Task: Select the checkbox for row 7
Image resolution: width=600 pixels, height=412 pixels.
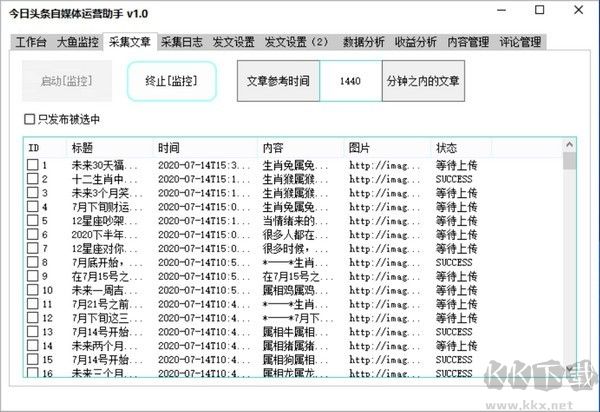Action: [33, 248]
